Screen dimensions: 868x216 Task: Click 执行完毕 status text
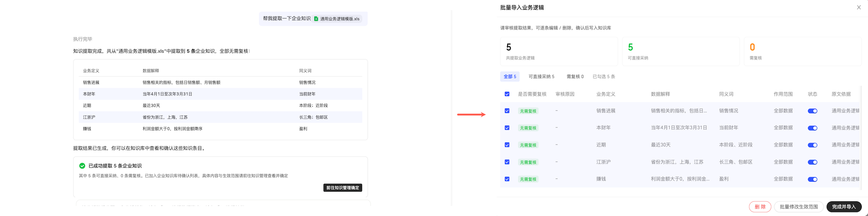pos(83,39)
